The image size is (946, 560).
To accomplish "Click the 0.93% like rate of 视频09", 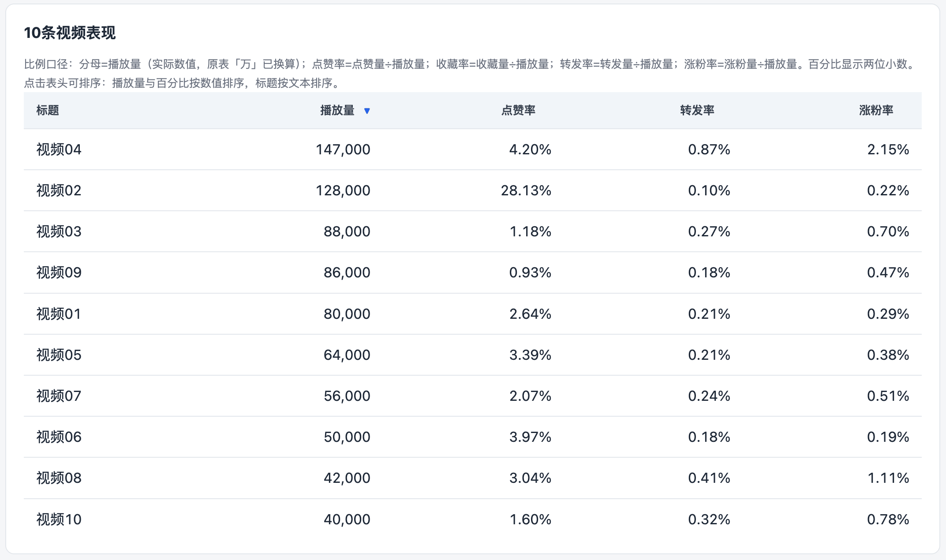I will click(x=530, y=273).
